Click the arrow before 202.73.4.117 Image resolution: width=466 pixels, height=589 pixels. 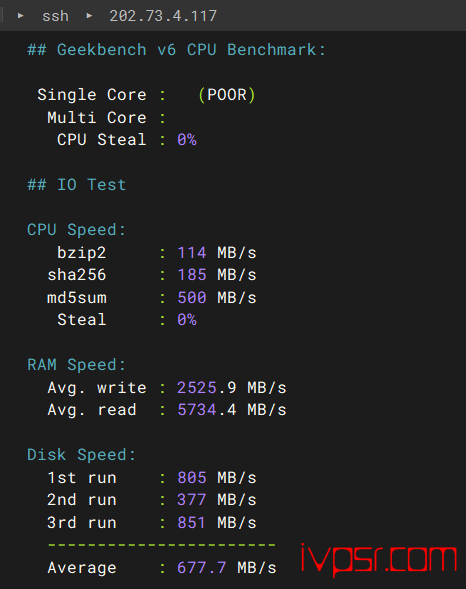pos(89,16)
